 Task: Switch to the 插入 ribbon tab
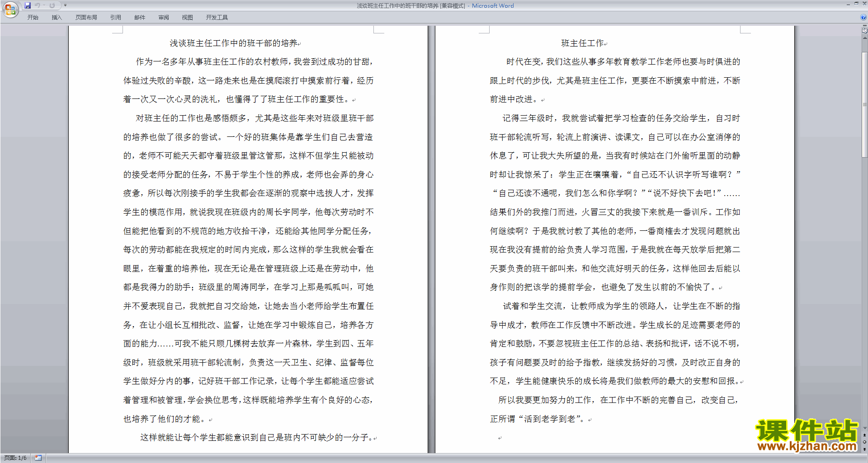[x=57, y=18]
